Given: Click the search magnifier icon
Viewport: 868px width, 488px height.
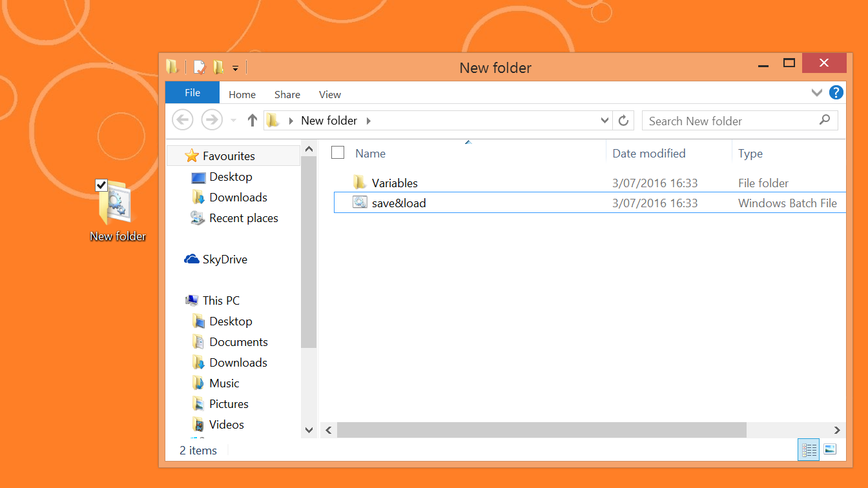Looking at the screenshot, I should click(x=825, y=120).
